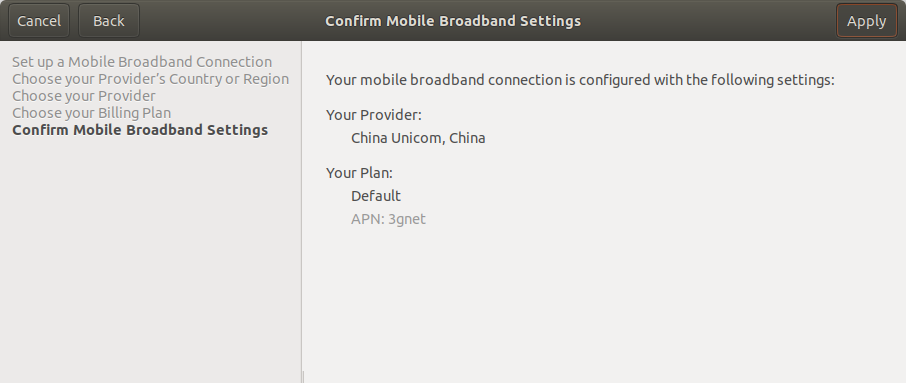Select the 'China Unicom, China' provider text

click(x=418, y=138)
